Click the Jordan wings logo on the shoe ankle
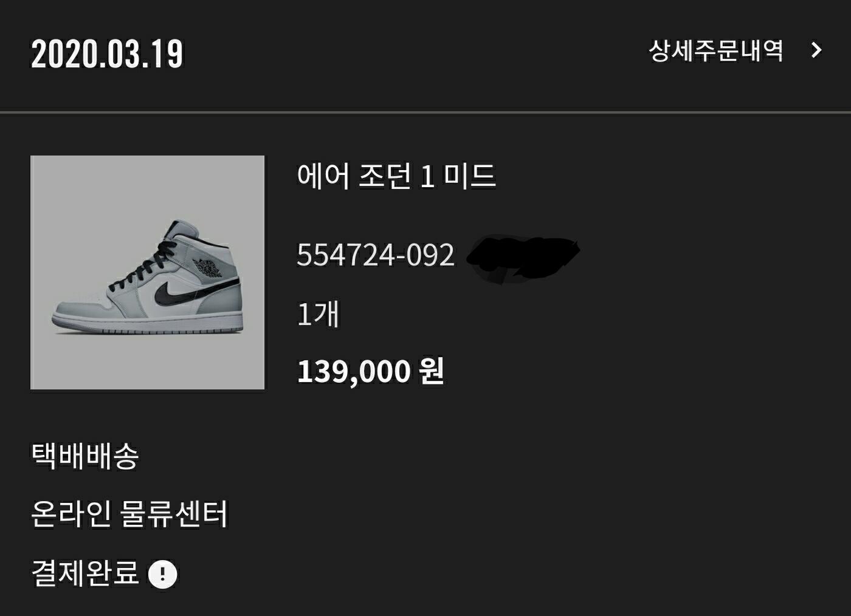Image resolution: width=851 pixels, height=616 pixels. pos(207,267)
